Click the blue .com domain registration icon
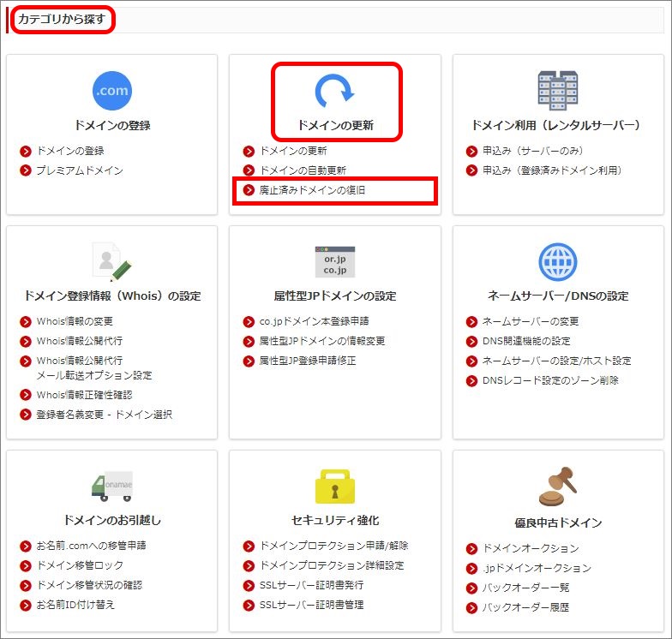672x639 pixels. click(112, 91)
